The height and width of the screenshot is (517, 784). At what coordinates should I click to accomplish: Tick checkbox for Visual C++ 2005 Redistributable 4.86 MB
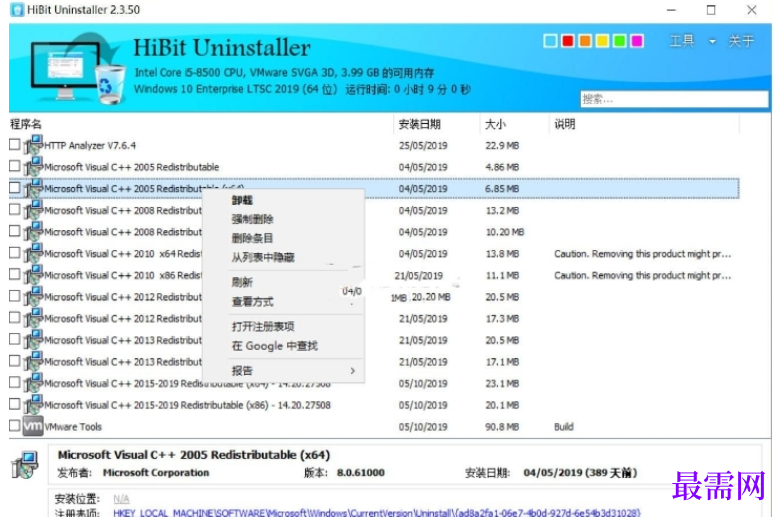14,166
